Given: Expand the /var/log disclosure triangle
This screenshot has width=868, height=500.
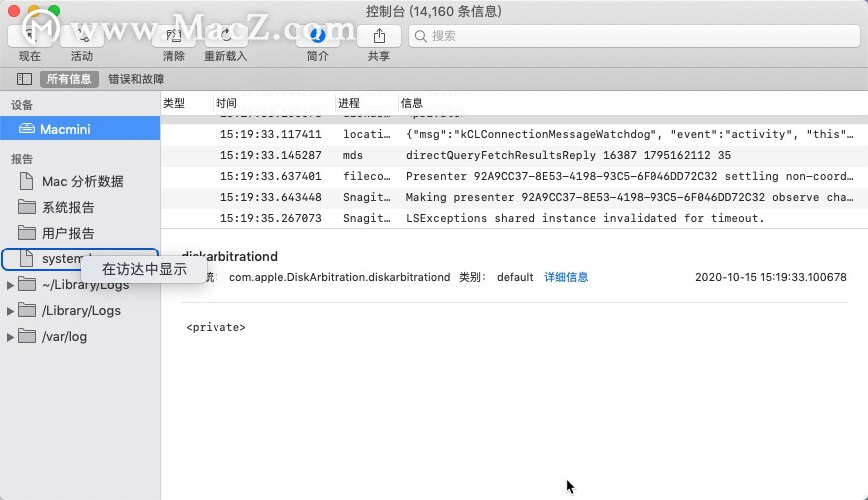Looking at the screenshot, I should (x=10, y=337).
